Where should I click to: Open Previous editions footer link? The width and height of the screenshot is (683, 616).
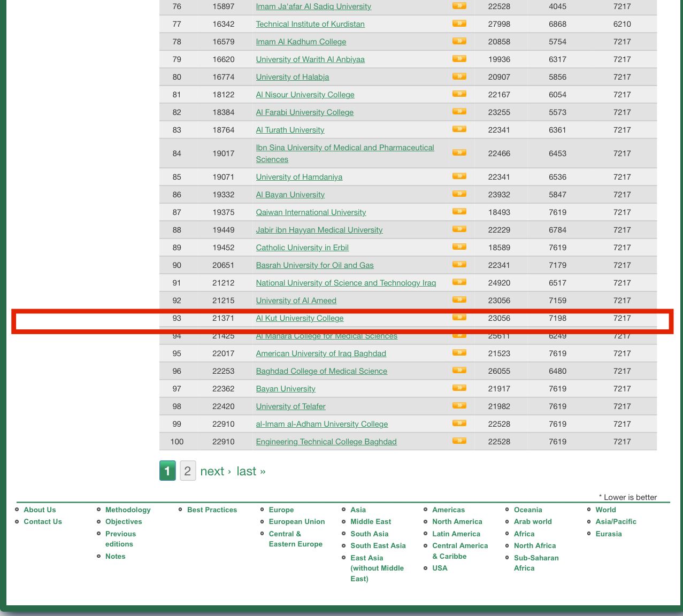click(120, 539)
